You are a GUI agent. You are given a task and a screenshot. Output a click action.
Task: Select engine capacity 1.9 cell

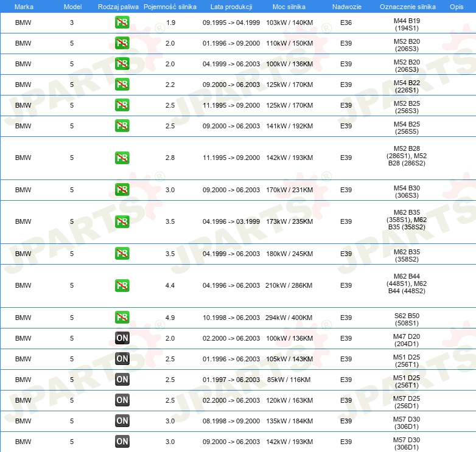click(170, 23)
